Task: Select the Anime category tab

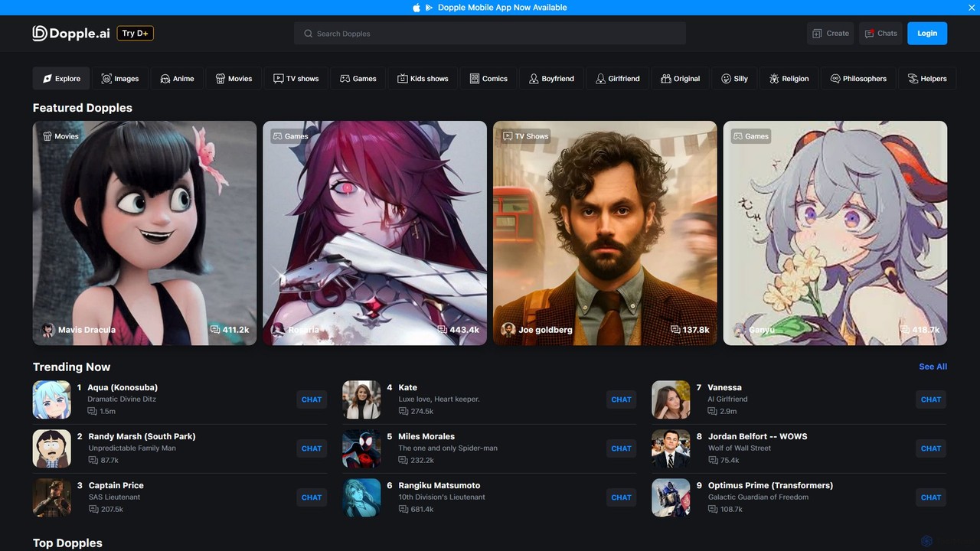Action: 177,78
